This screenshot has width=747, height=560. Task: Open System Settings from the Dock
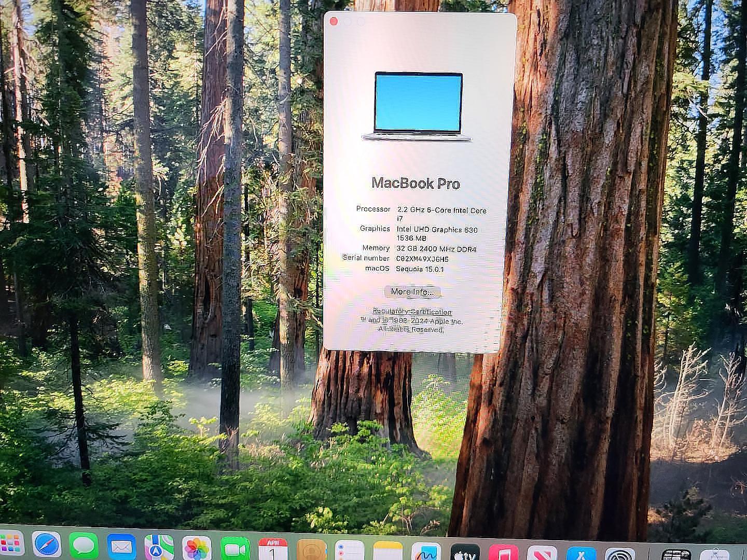[x=620, y=554]
